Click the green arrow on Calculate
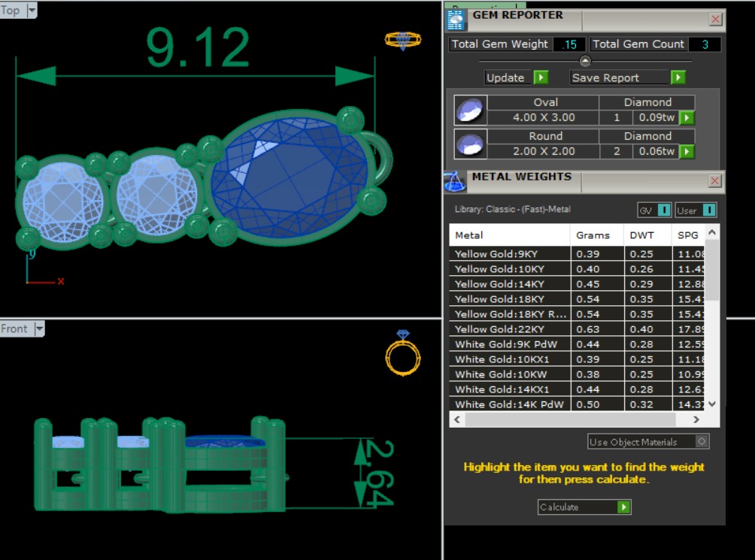755x560 pixels. pos(623,507)
